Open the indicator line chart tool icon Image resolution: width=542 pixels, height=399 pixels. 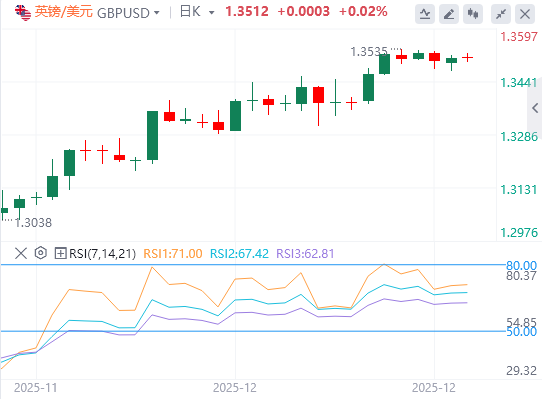point(425,14)
